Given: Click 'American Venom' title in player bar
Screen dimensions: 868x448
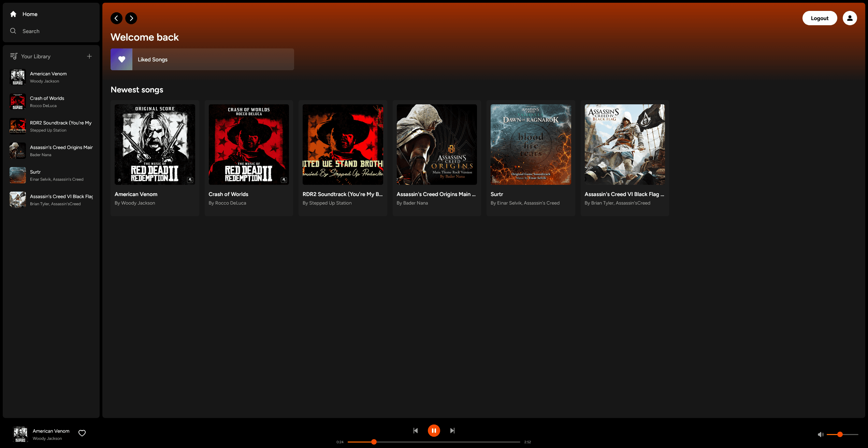Looking at the screenshot, I should 51,431.
